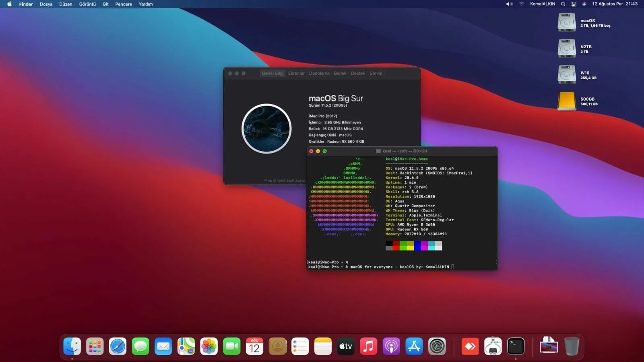Open the App Store in the Dock
This screenshot has width=644, height=362.
pyautogui.click(x=414, y=346)
